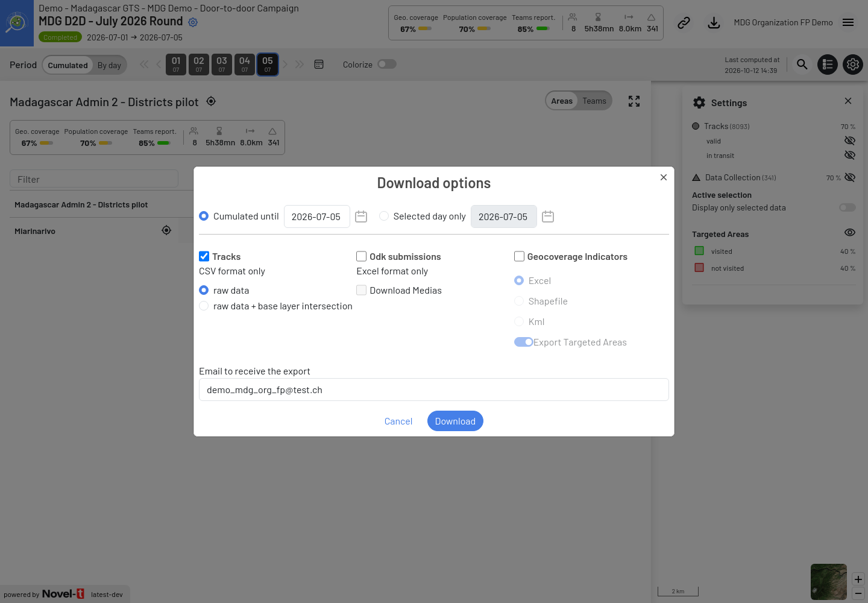Toggle visibility of valid tracks

click(x=850, y=140)
